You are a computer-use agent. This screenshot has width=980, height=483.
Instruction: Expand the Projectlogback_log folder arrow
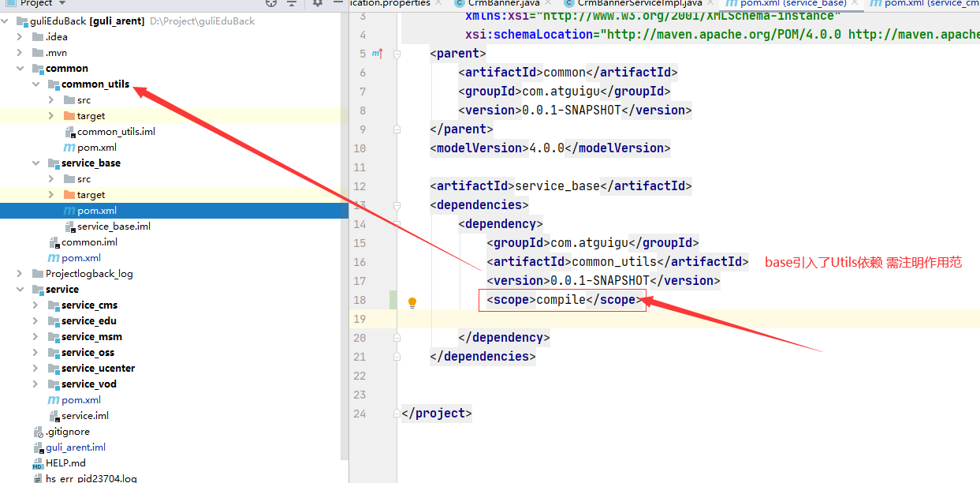(x=20, y=274)
